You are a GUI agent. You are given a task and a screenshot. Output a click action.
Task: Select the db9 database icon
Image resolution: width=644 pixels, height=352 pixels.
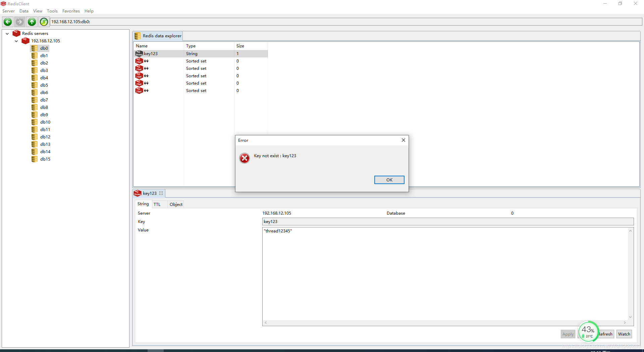tap(35, 115)
